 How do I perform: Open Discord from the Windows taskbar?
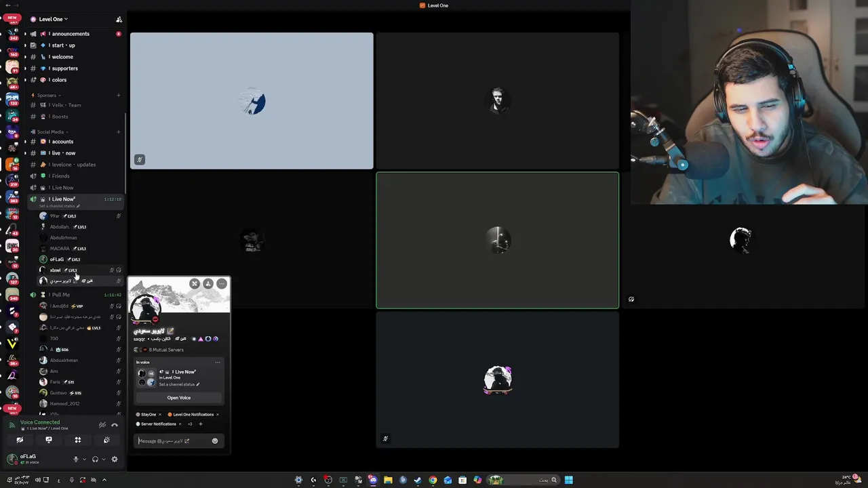[372, 480]
